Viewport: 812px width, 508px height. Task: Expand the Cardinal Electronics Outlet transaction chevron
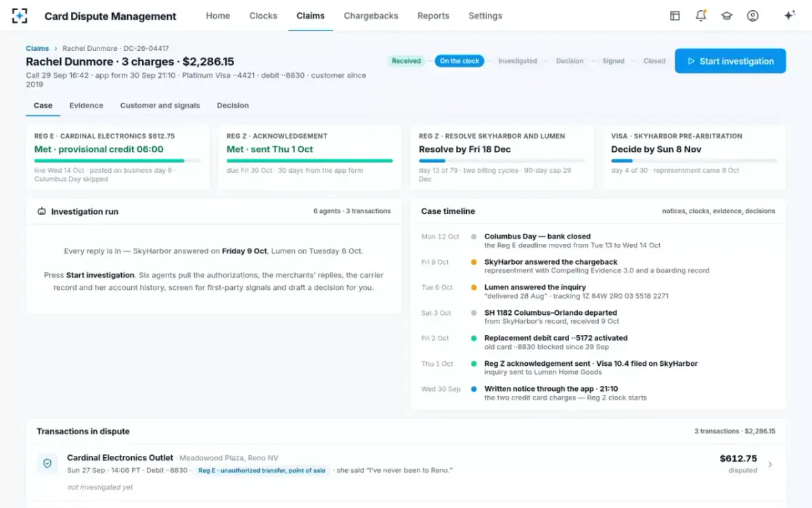[770, 464]
